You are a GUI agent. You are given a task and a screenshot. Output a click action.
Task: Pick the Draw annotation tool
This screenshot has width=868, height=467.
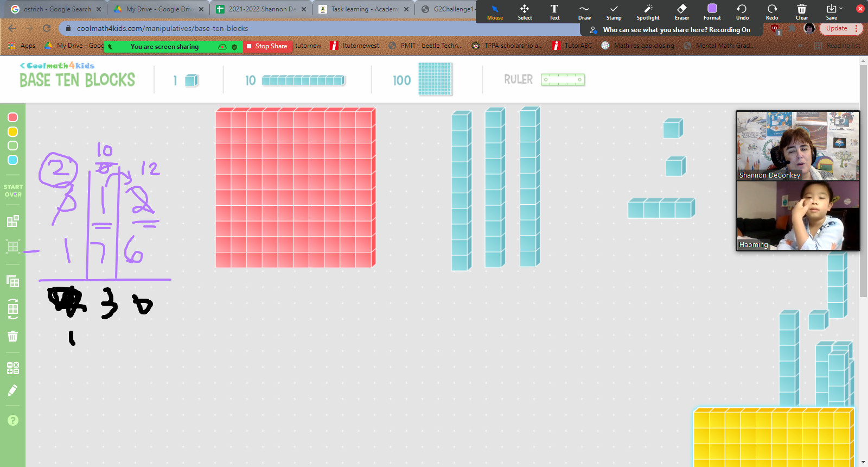[x=584, y=12]
